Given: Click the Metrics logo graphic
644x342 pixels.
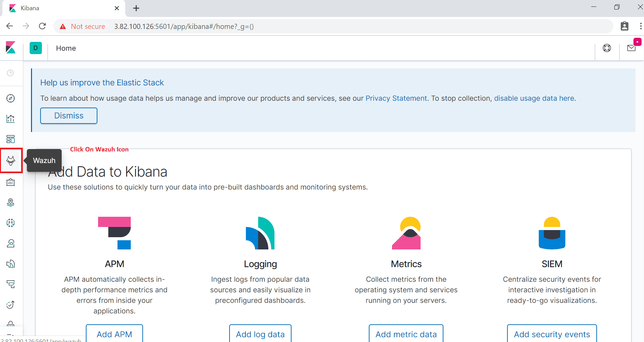Looking at the screenshot, I should (406, 233).
